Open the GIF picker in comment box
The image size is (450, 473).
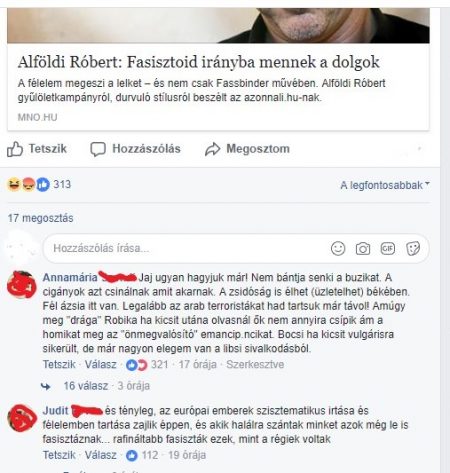388,248
